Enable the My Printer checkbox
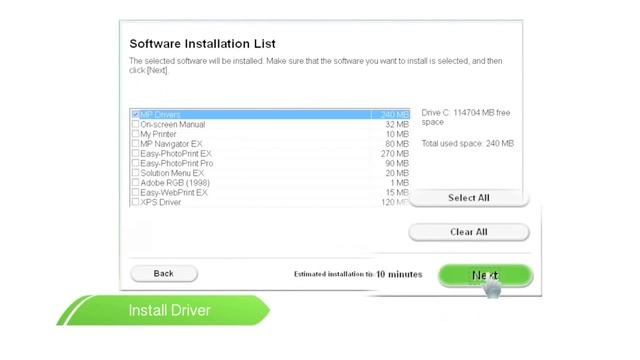640x360 pixels. tap(136, 134)
